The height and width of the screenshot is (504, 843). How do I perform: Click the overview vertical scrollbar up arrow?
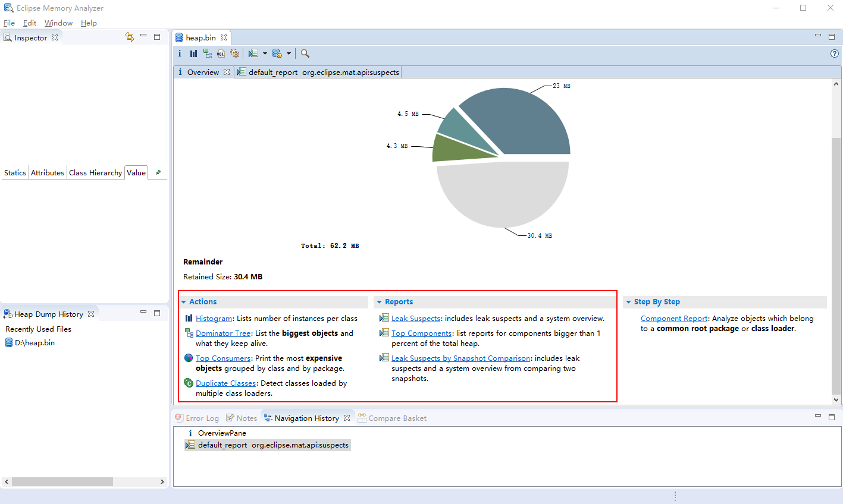(836, 85)
